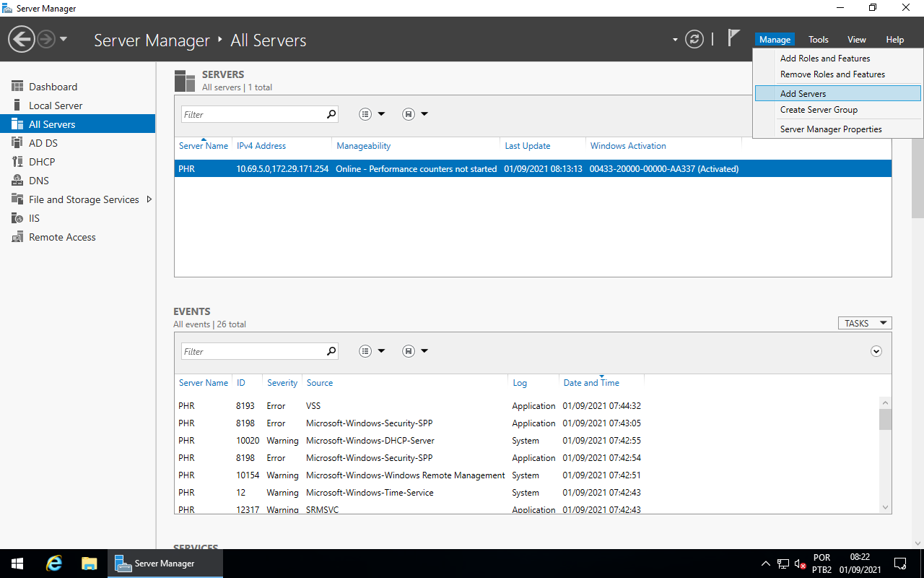Select IIS in the navigation pane
This screenshot has height=578, width=924.
[x=34, y=218]
